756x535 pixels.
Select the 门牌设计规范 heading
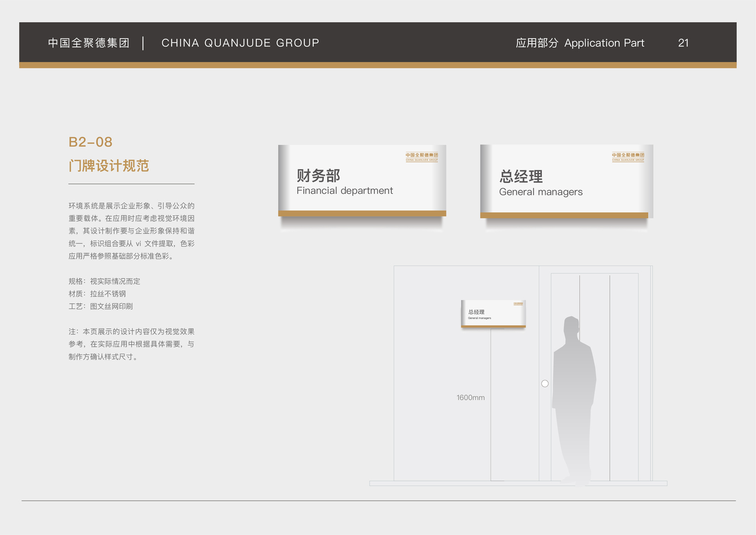click(108, 166)
